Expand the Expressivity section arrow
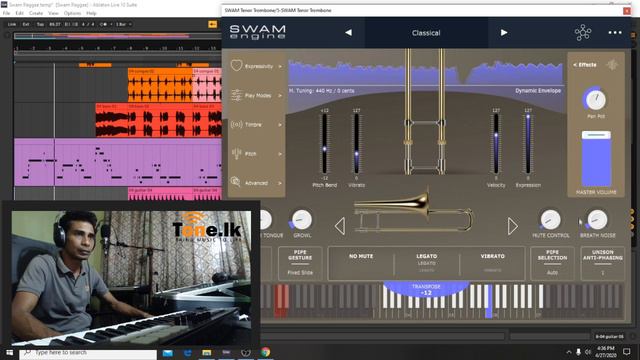Image resolution: width=640 pixels, height=360 pixels. tap(280, 66)
